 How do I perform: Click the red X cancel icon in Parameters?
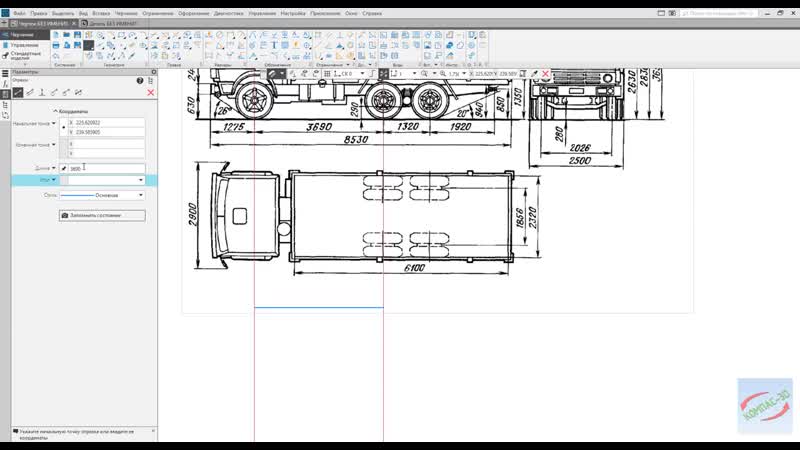click(x=150, y=92)
